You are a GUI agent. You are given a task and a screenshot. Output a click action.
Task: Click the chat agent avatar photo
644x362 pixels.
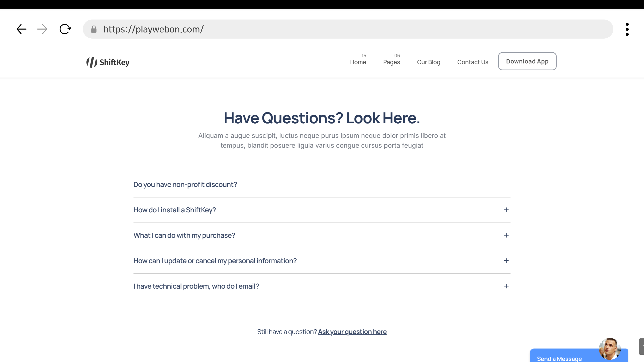tap(609, 348)
